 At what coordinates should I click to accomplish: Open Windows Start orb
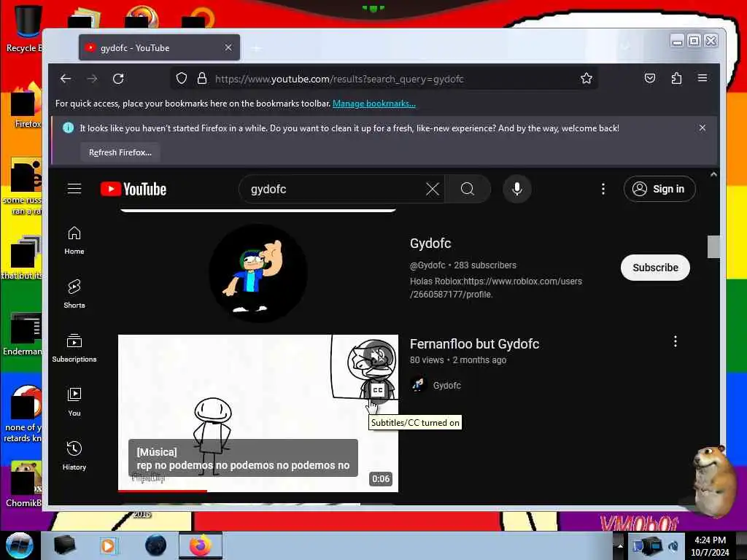tap(19, 545)
